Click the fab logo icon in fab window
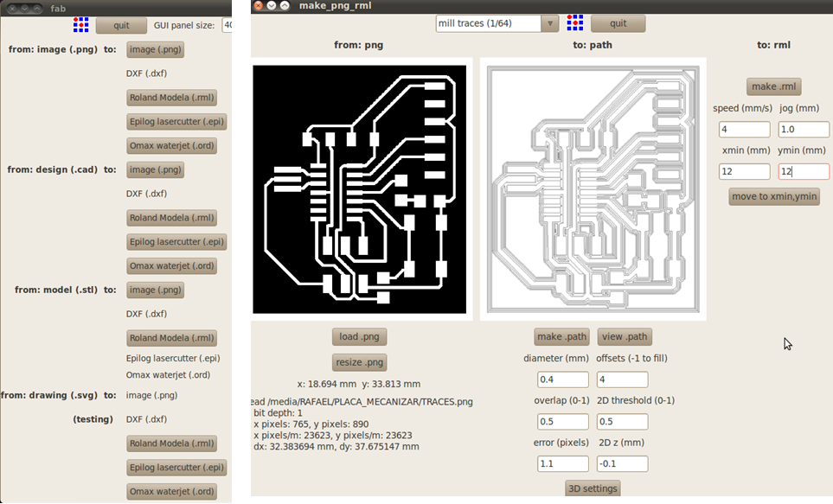 pyautogui.click(x=80, y=25)
